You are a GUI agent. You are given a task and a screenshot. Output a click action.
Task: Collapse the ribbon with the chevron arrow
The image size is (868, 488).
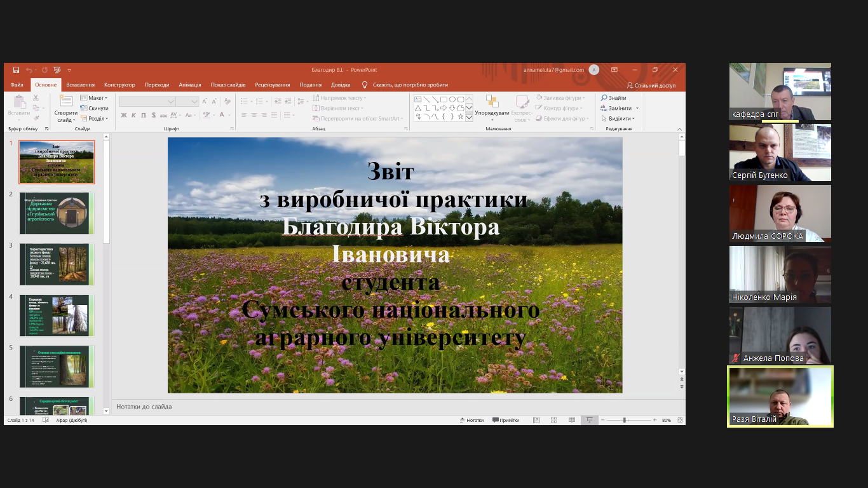point(681,128)
